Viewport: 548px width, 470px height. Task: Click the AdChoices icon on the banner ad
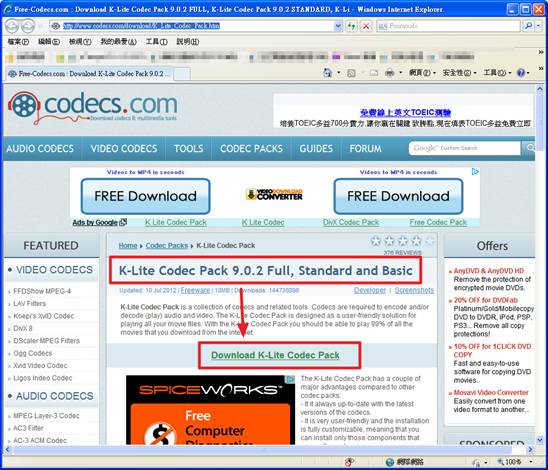(475, 172)
